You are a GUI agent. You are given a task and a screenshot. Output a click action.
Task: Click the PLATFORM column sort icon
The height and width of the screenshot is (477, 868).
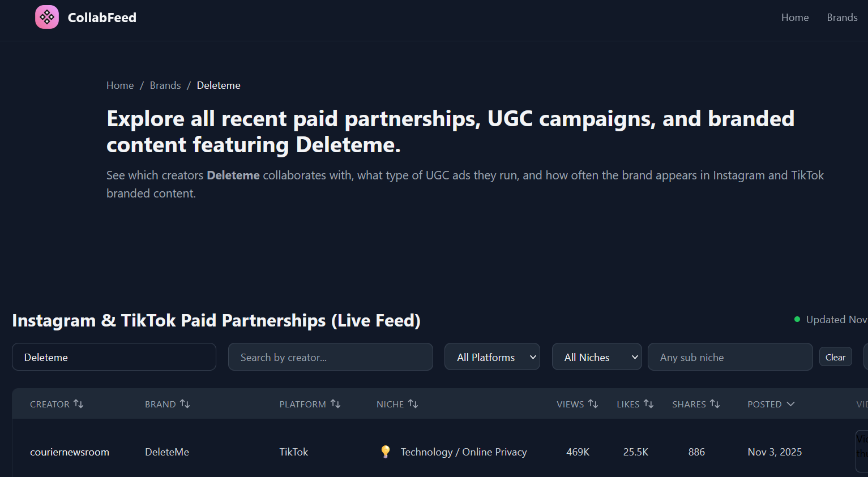pos(336,403)
